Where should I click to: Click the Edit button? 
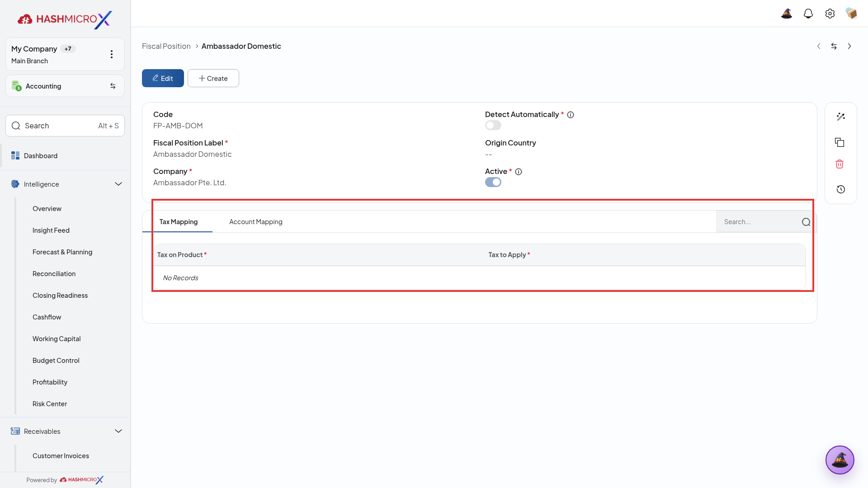coord(163,78)
